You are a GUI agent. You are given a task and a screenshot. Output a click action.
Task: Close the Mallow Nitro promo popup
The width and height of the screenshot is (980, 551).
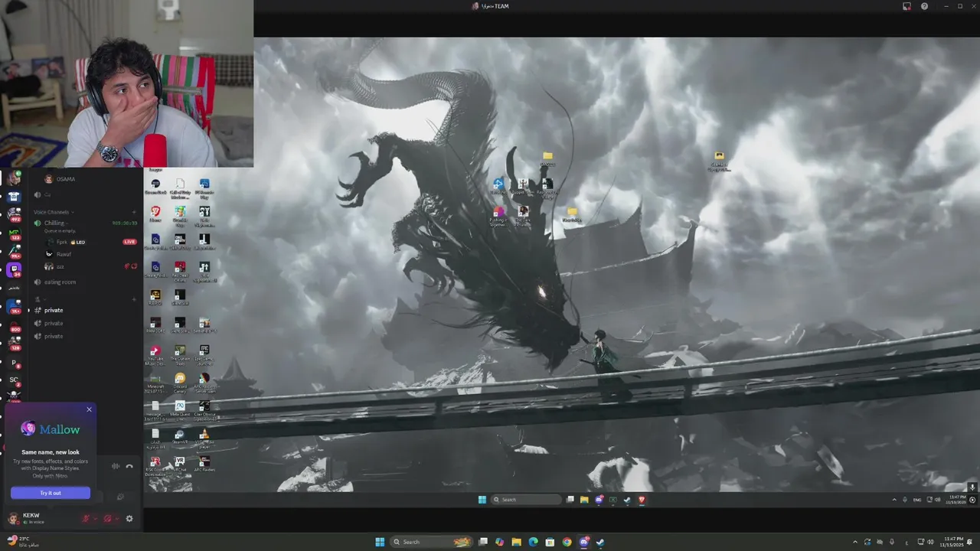point(89,409)
